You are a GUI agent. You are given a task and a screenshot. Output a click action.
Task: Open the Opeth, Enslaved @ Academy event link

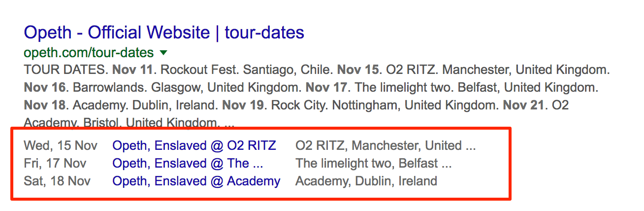tap(196, 181)
